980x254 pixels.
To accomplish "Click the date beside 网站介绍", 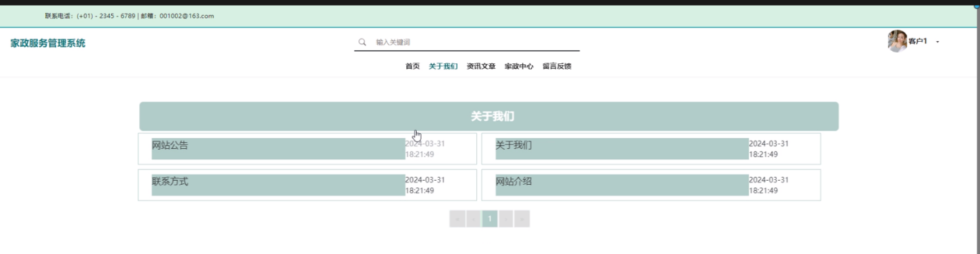I will point(769,185).
